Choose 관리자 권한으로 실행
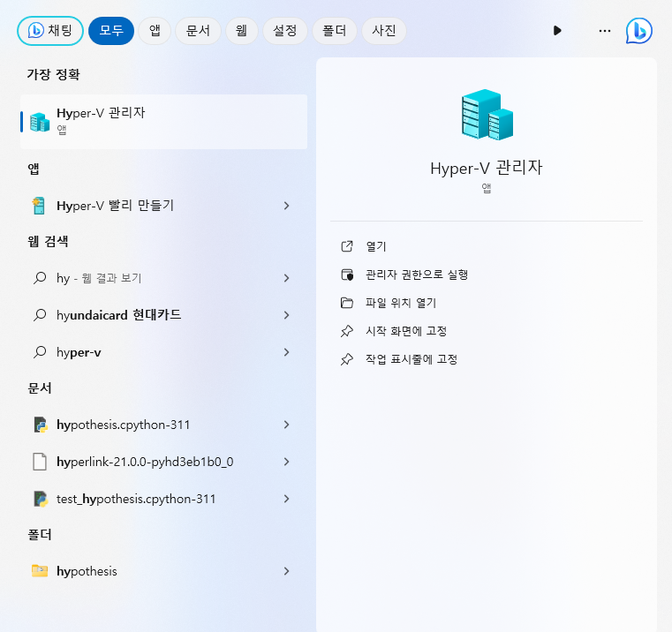 [417, 275]
